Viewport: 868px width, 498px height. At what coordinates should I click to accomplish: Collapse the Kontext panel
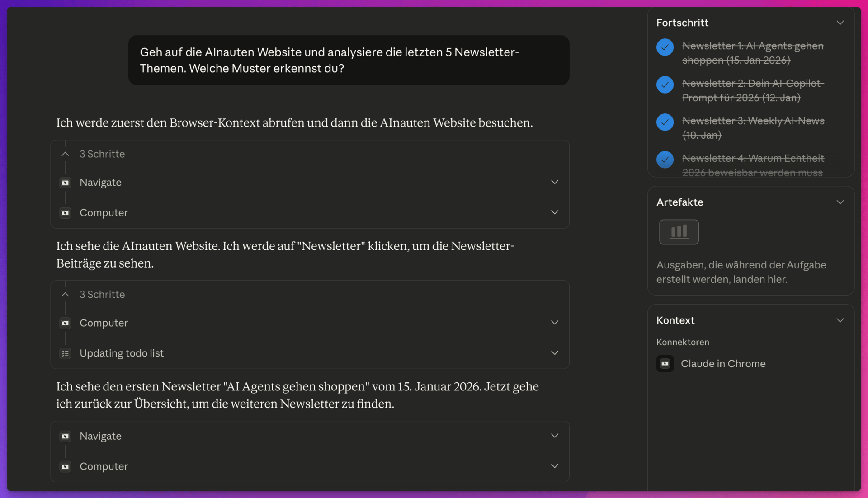click(840, 320)
